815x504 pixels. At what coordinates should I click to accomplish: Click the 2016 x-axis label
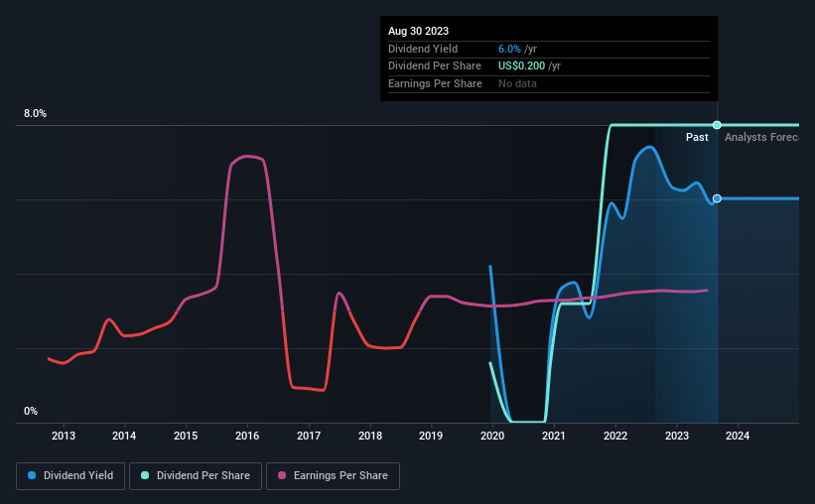tap(247, 436)
